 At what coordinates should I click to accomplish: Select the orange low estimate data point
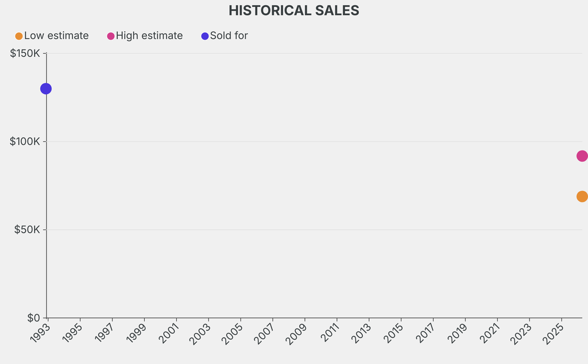[x=582, y=196]
